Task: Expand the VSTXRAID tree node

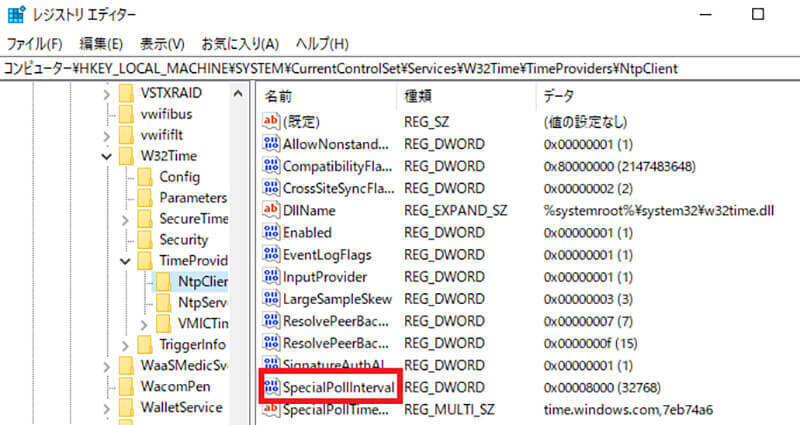Action: coord(106,94)
